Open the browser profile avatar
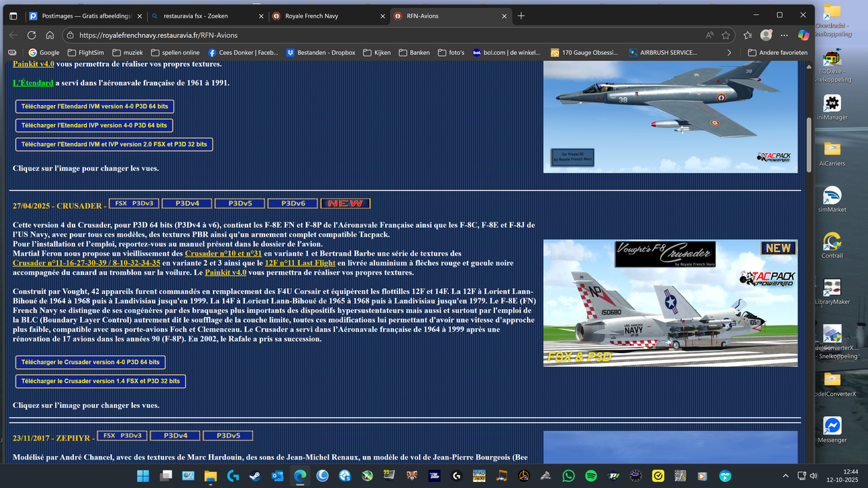Image resolution: width=868 pixels, height=488 pixels. 766,35
